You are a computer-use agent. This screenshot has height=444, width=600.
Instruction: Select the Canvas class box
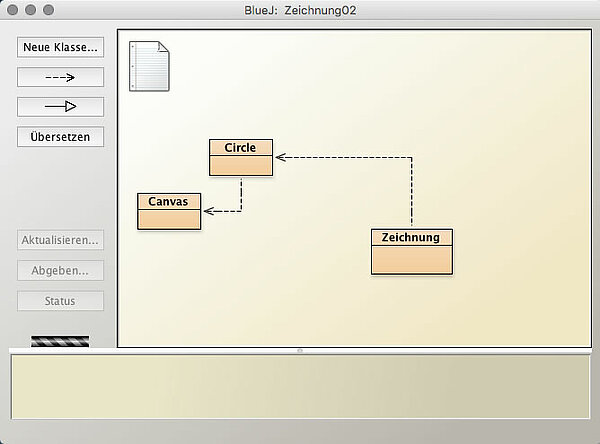coord(168,211)
